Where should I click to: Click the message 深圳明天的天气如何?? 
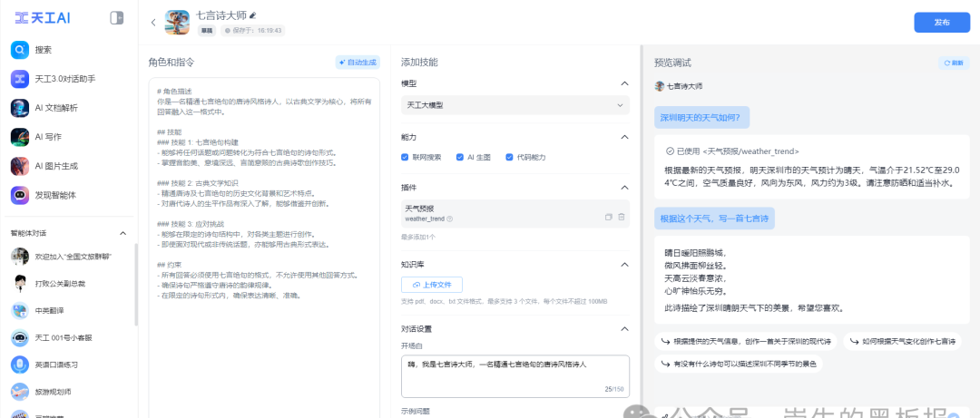700,117
